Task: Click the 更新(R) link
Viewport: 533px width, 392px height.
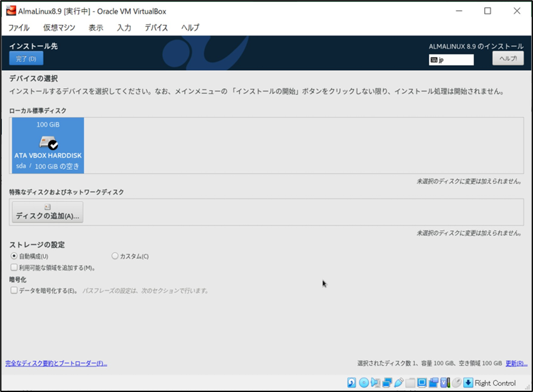Action: pos(516,363)
